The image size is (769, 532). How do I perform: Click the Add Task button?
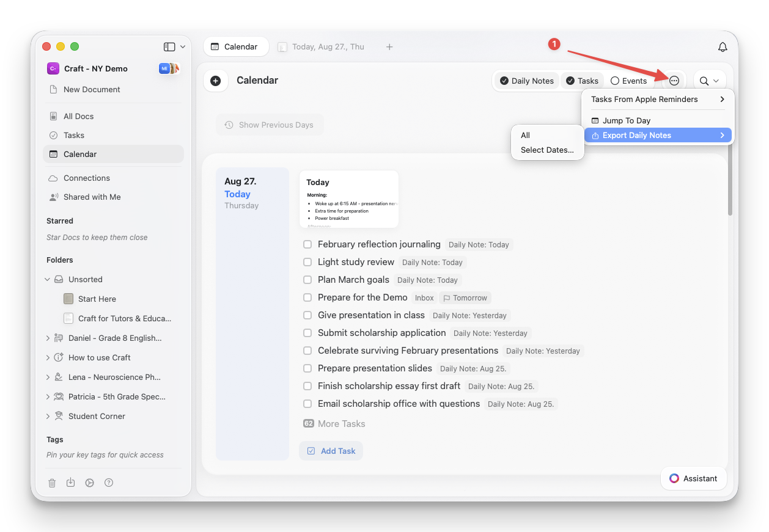click(331, 451)
